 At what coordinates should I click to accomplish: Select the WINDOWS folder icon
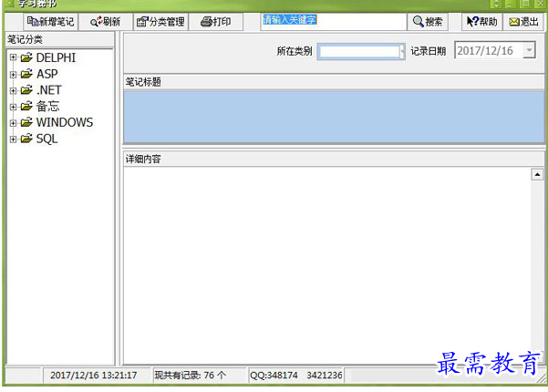point(26,122)
